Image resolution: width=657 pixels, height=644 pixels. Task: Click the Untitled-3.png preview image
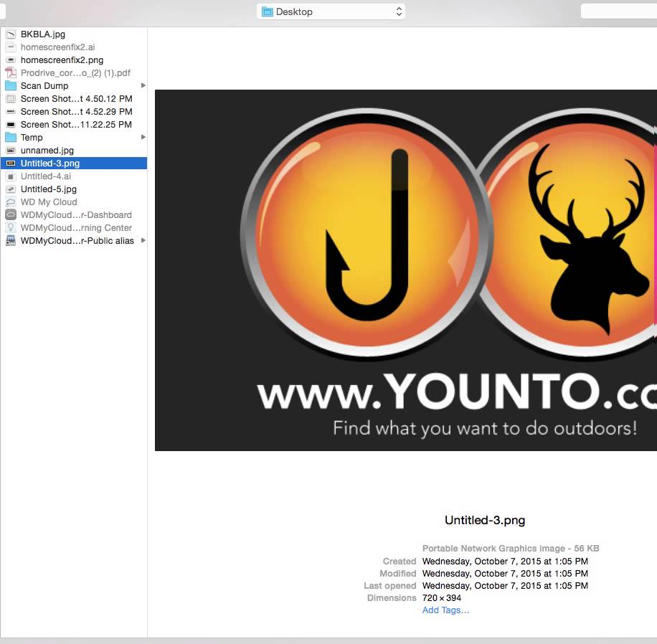(405, 270)
